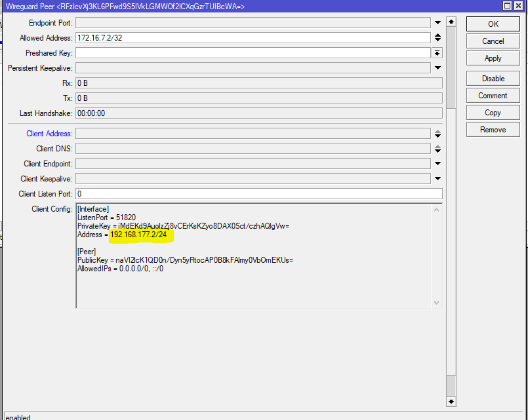Click Client Config scroll up arrow
Screen dimensions: 528x420
pyautogui.click(x=436, y=210)
